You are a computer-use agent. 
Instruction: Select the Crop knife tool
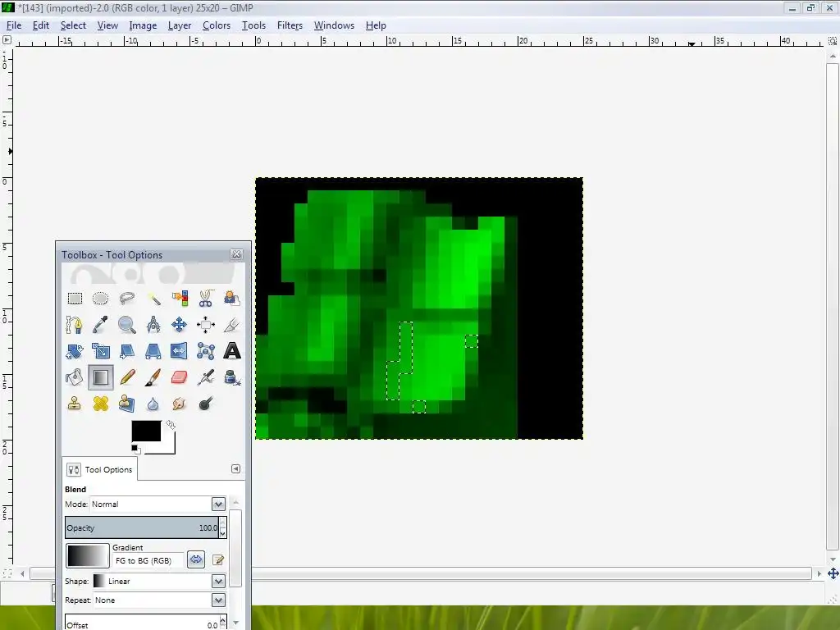click(232, 325)
